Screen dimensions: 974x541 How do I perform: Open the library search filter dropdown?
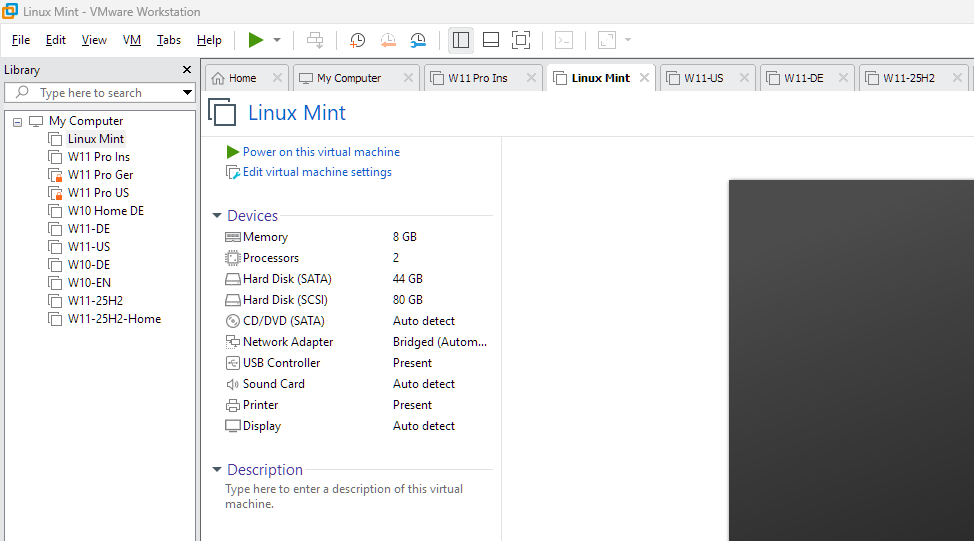click(x=187, y=93)
